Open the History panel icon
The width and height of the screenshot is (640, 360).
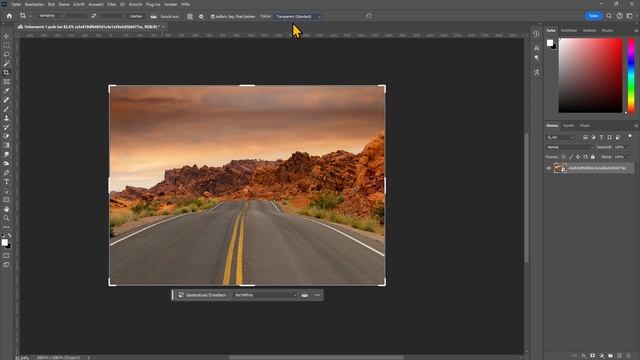point(536,34)
